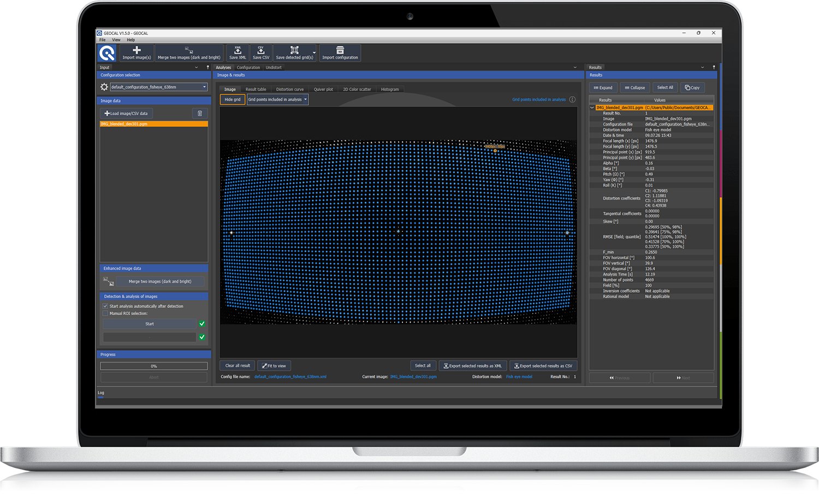
Task: Click the pin icon of Results panel
Action: (x=714, y=67)
